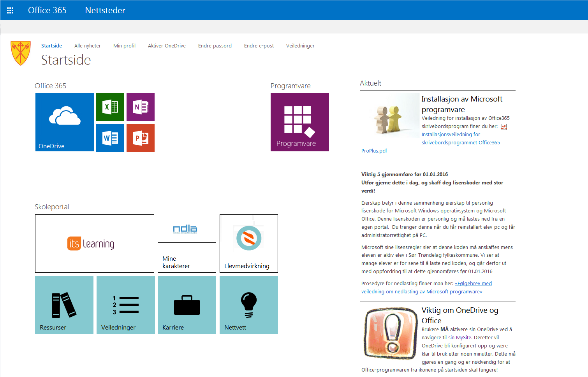This screenshot has width=588, height=377.
Task: Choose Aktiver OneDrive in navigation
Action: [x=167, y=46]
